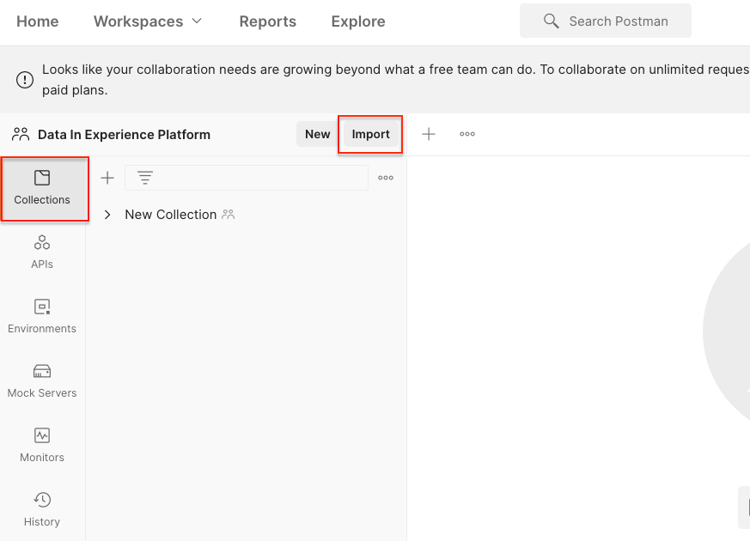Open the Workspaces dropdown
This screenshot has width=750, height=541.
coord(148,22)
